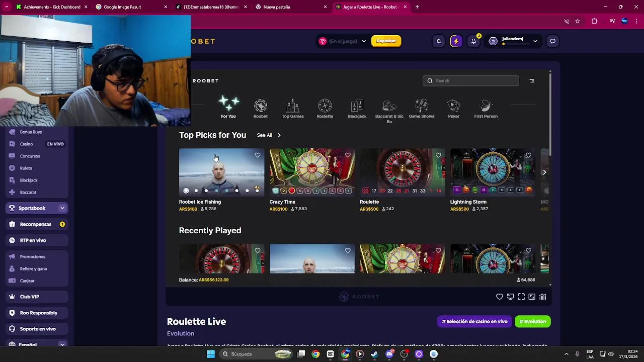
Task: Go to next Top Picks carousel page
Action: [544, 172]
